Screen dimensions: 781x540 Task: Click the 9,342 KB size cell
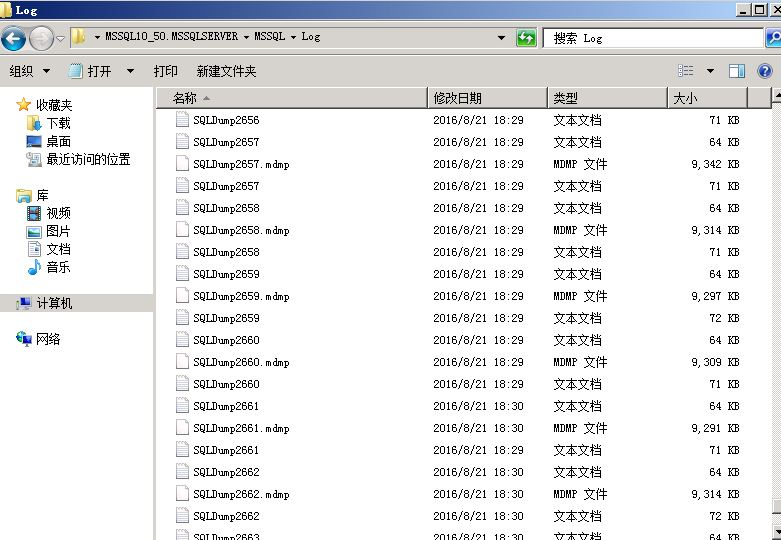coord(715,164)
